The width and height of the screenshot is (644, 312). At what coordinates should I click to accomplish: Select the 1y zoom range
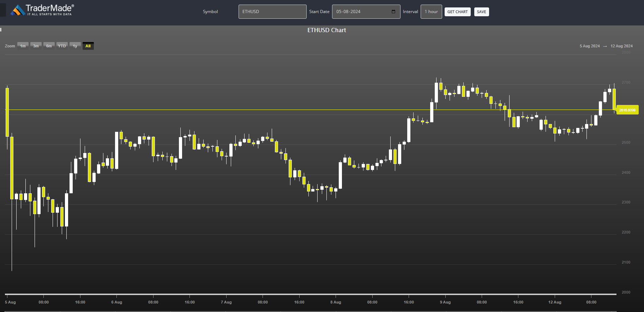coord(75,46)
